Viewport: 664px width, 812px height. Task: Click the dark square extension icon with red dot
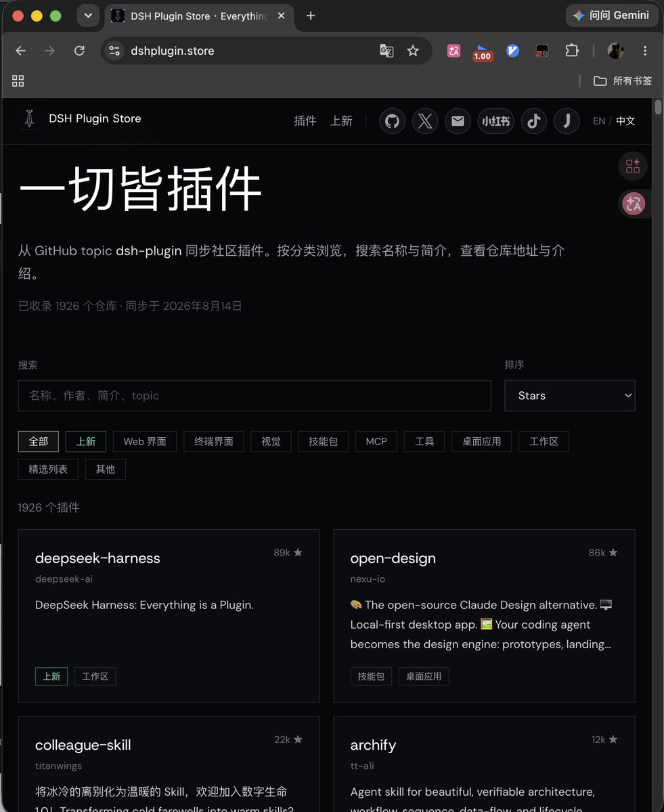coord(542,51)
